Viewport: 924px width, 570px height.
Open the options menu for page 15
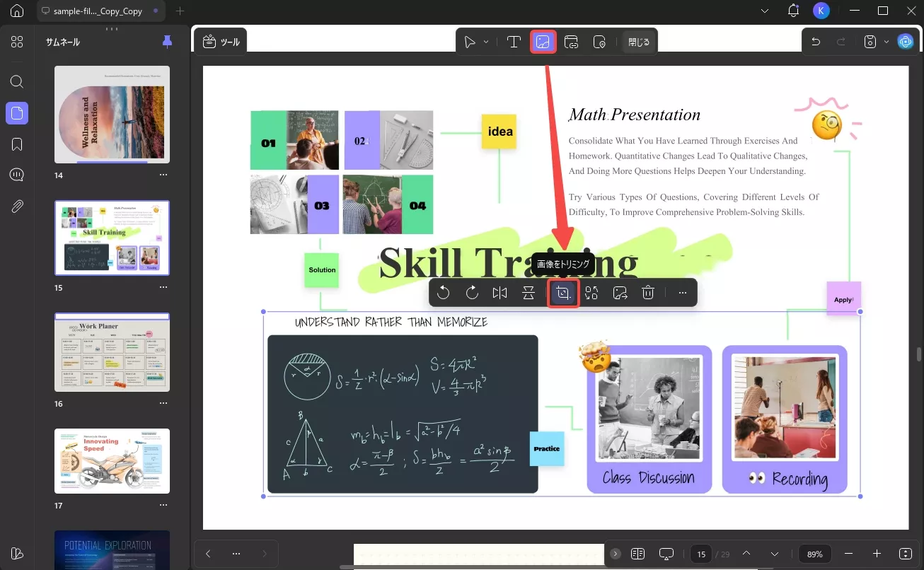click(163, 288)
